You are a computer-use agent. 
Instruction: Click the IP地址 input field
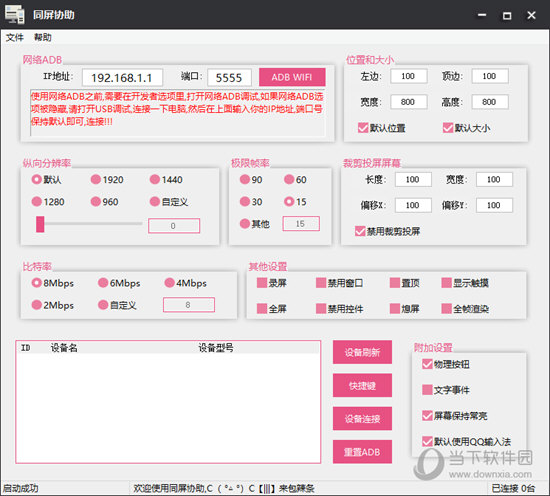(x=122, y=78)
